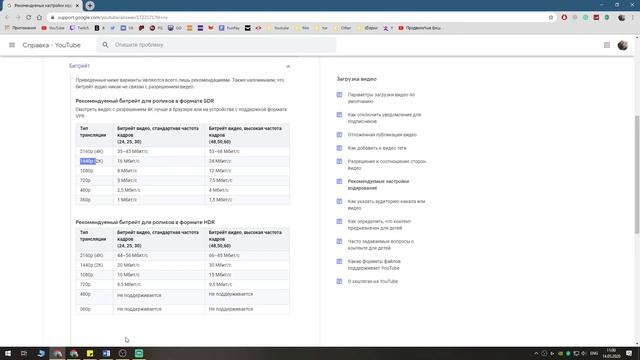Viewport: 640px width, 360px height.
Task: Open the red square extension icon
Action: (x=596, y=18)
